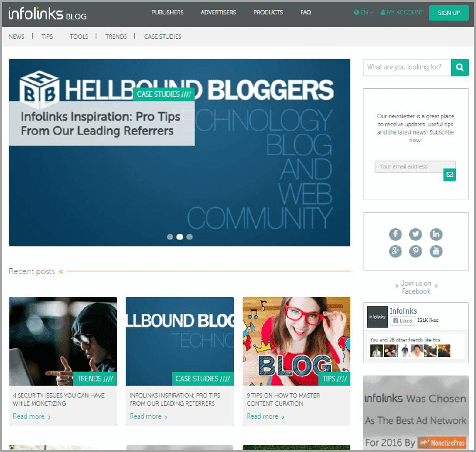Select the second slider dot
Screen dimensions: 476x452
click(180, 237)
